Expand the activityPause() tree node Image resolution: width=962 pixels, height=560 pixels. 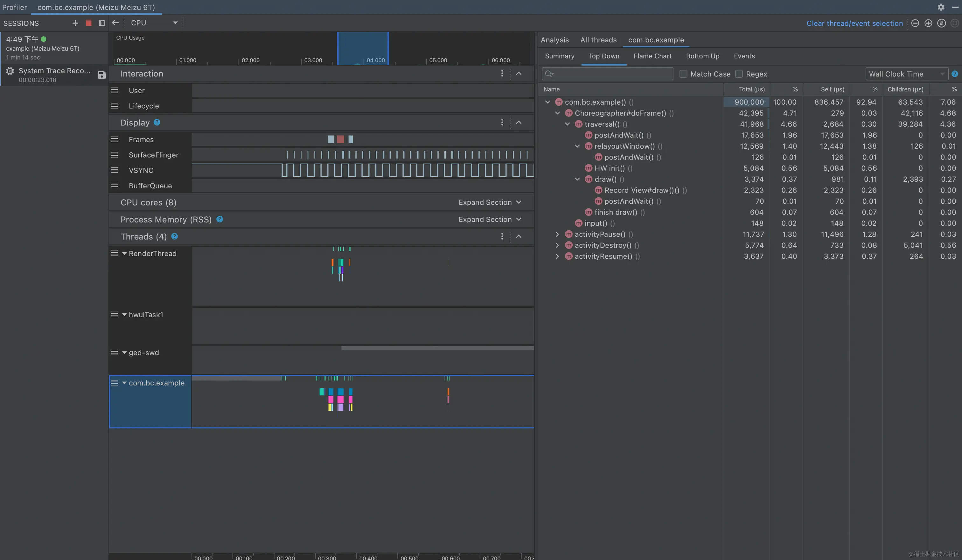click(557, 234)
